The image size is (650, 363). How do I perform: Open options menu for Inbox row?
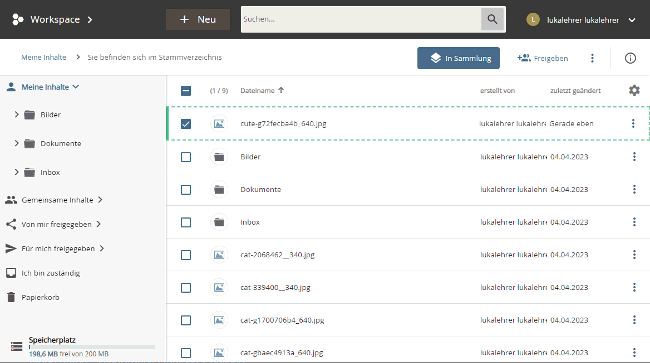point(634,222)
